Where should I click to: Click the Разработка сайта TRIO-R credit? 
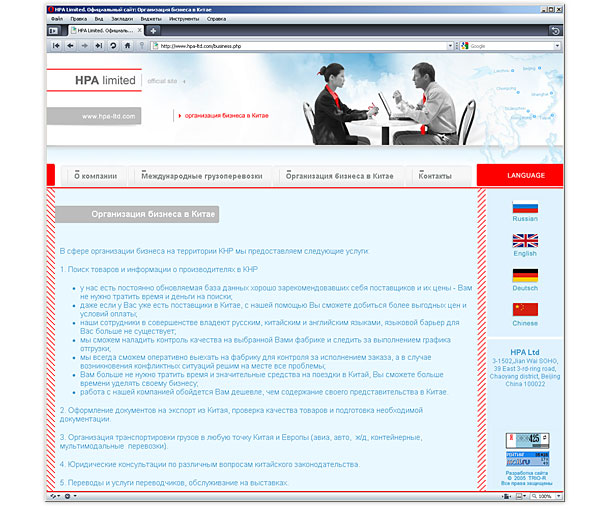[x=527, y=478]
